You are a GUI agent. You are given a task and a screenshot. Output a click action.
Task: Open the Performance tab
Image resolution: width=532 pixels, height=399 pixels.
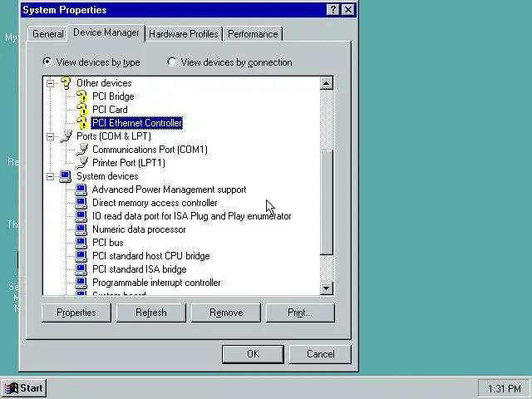pyautogui.click(x=253, y=34)
